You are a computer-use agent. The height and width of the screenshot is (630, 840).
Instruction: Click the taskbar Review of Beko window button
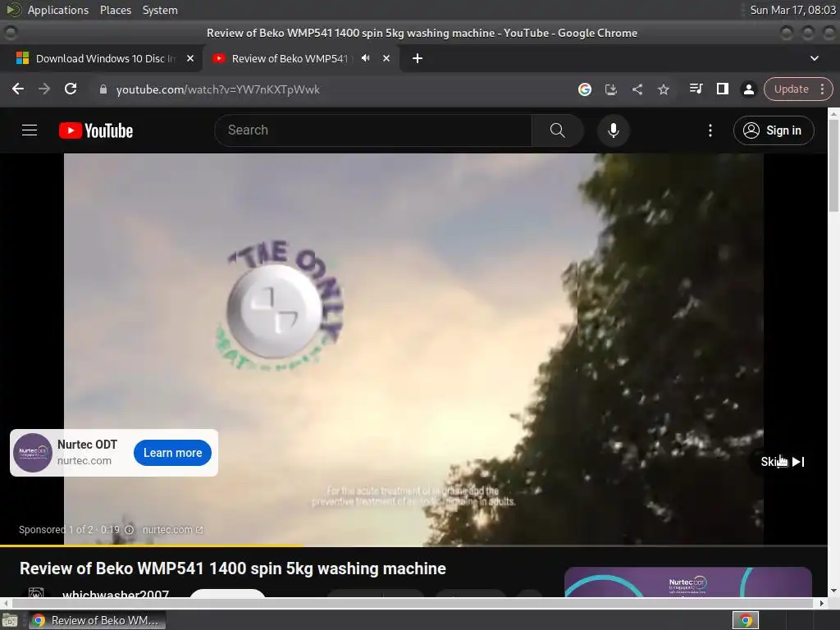pyautogui.click(x=97, y=620)
